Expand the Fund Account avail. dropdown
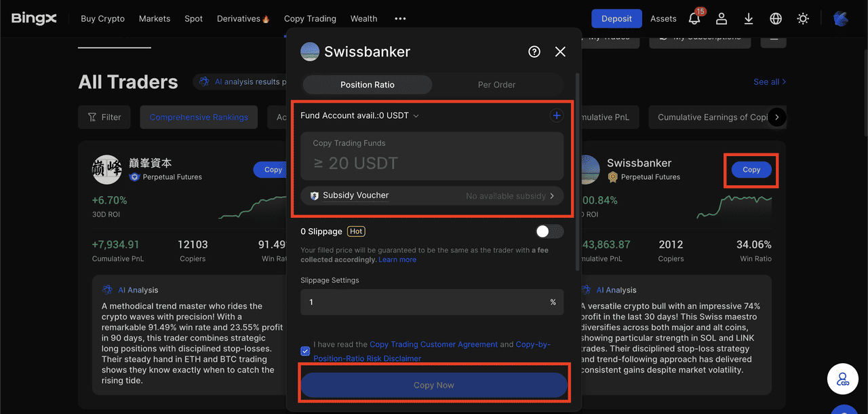The image size is (868, 414). coord(360,115)
